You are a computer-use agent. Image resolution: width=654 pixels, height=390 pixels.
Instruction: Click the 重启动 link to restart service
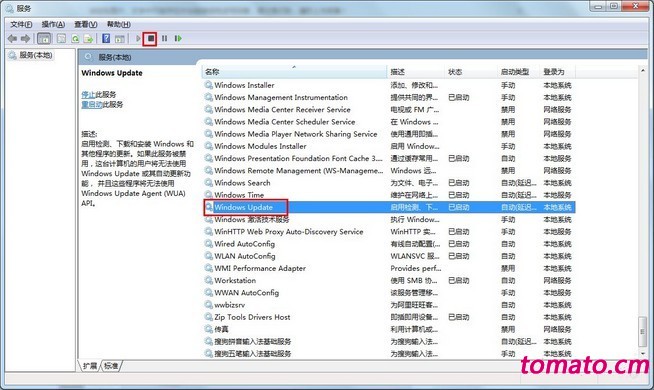(92, 104)
